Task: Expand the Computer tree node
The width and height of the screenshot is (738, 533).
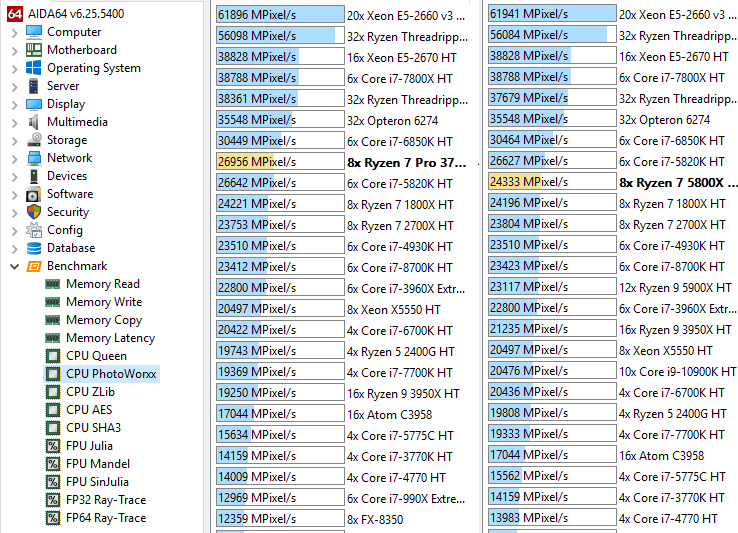Action: [14, 33]
